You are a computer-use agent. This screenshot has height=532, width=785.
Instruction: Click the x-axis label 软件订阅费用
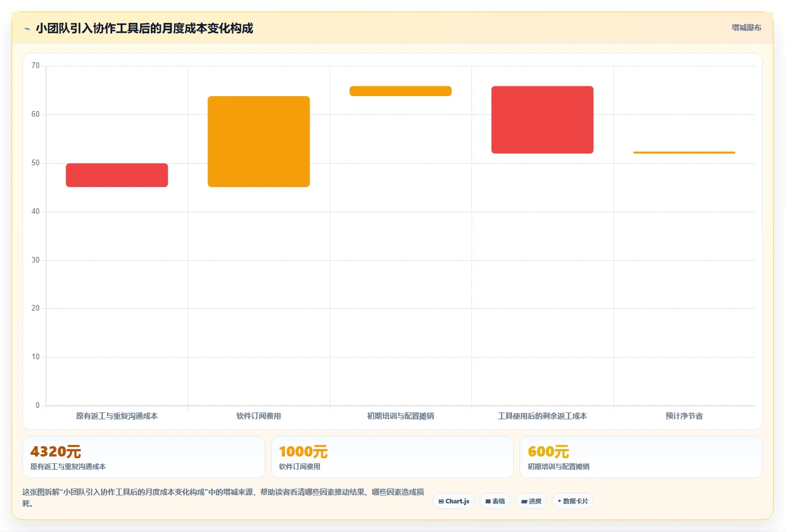[259, 416]
